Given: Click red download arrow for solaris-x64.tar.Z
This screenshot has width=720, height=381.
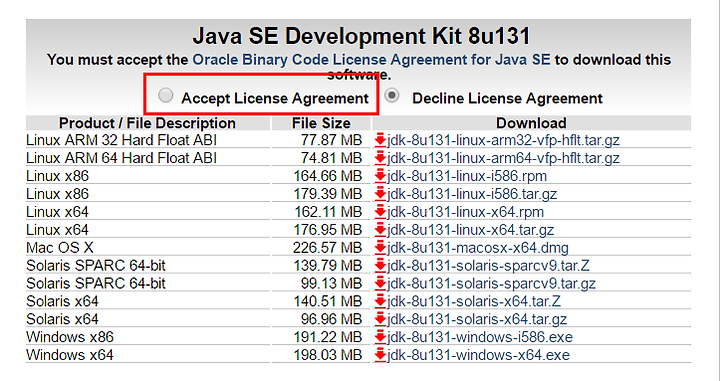Looking at the screenshot, I should pos(380,301).
